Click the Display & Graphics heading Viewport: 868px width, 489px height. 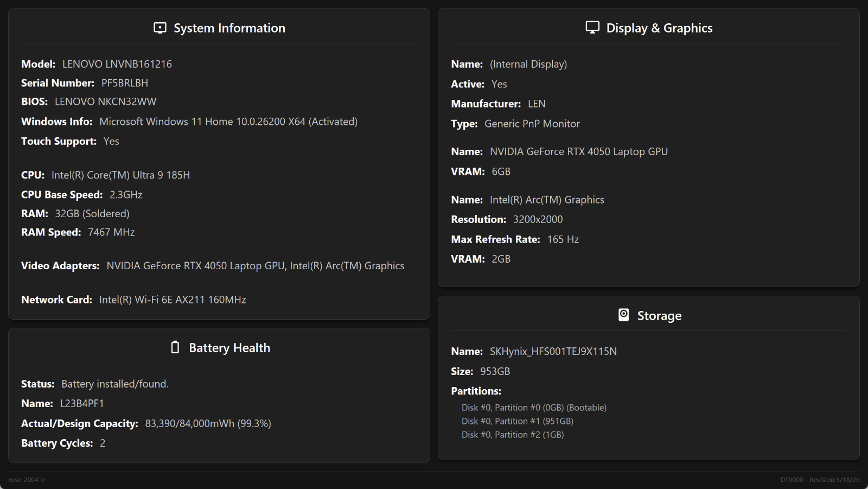coord(659,28)
